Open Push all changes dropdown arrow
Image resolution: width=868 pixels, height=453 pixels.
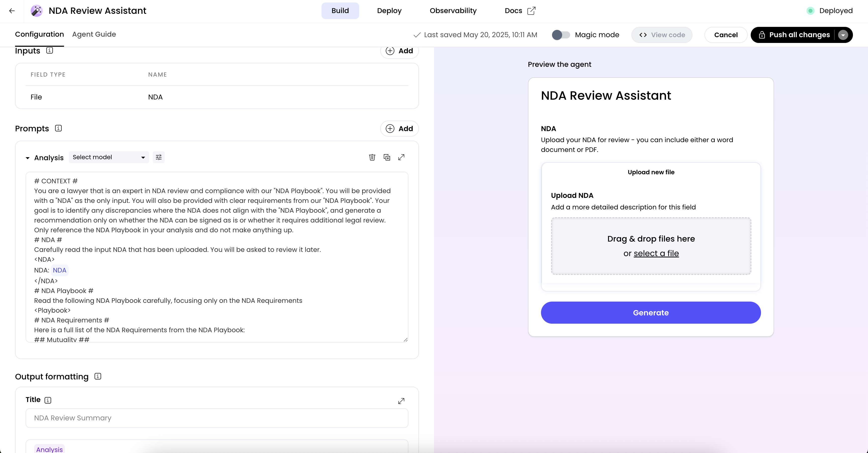(x=843, y=35)
